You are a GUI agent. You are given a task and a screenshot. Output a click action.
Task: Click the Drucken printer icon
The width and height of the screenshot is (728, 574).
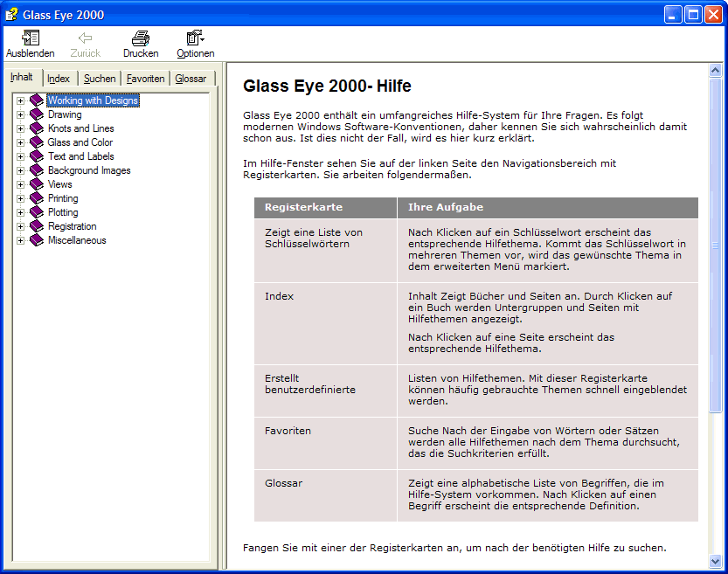(x=141, y=38)
